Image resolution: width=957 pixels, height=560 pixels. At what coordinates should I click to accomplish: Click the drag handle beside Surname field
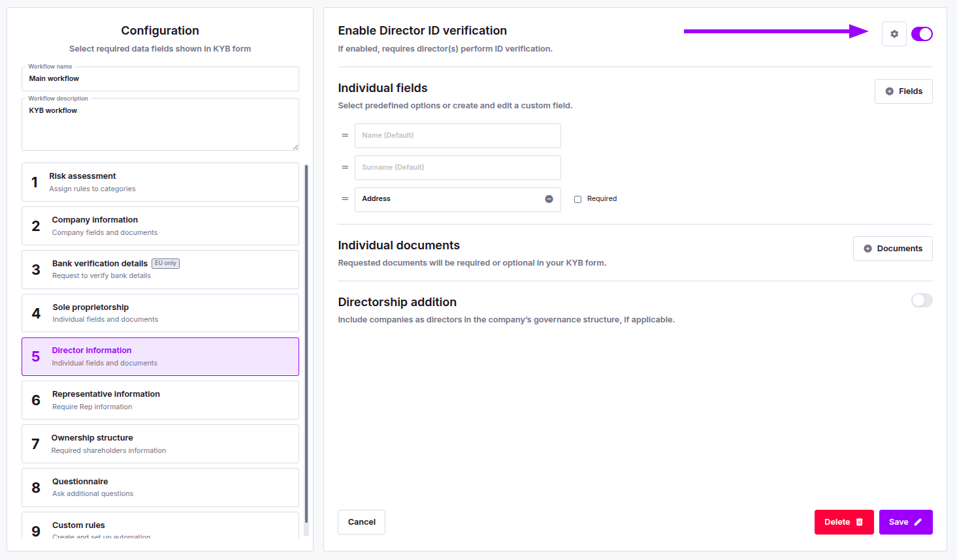pos(345,167)
